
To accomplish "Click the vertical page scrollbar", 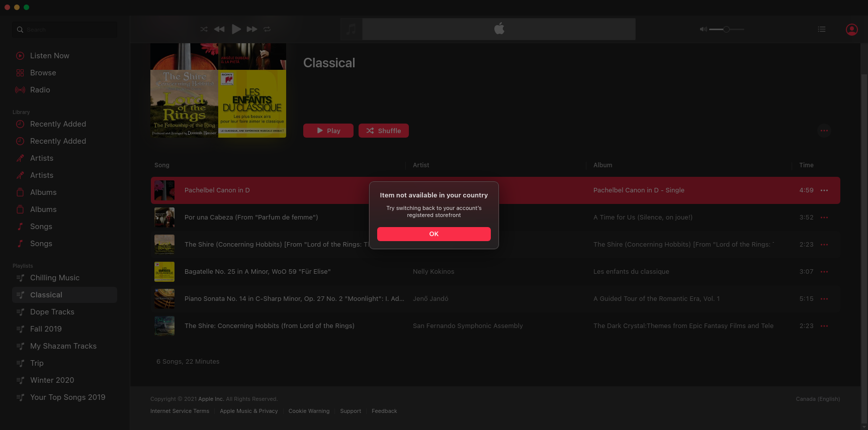I will (x=864, y=249).
